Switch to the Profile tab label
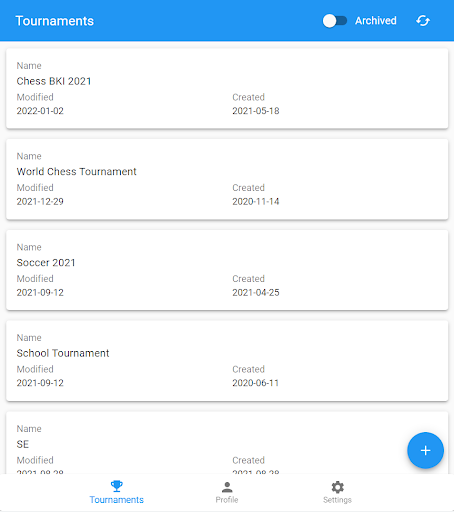Viewport: 454px width, 512px height. (x=227, y=500)
